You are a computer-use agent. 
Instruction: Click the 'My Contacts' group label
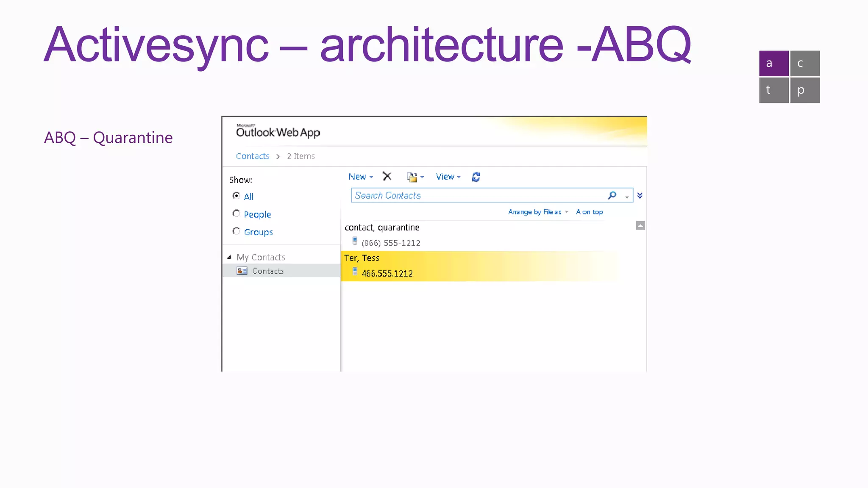[x=261, y=258]
